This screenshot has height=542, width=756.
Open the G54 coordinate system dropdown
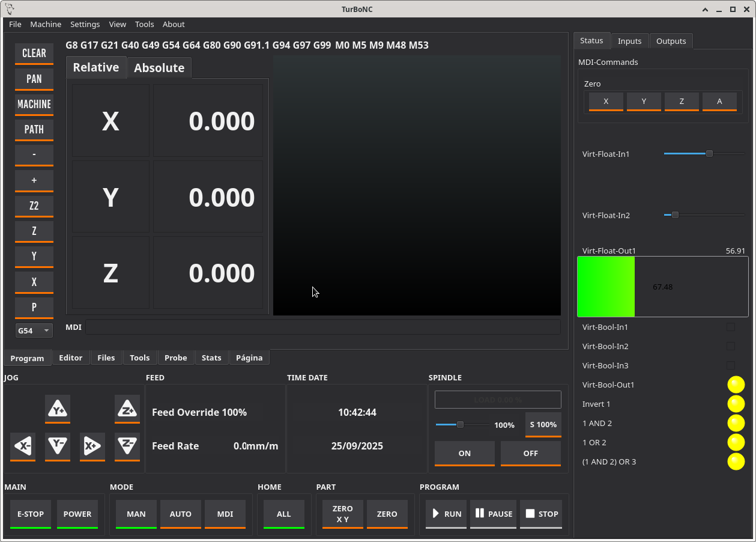[x=34, y=330]
